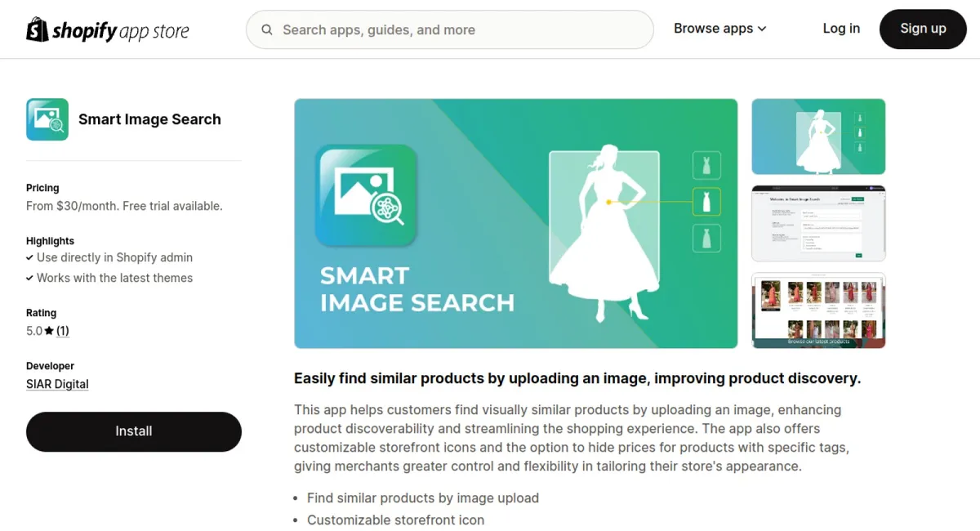Select the app settings screenshot thumbnail

pos(818,224)
